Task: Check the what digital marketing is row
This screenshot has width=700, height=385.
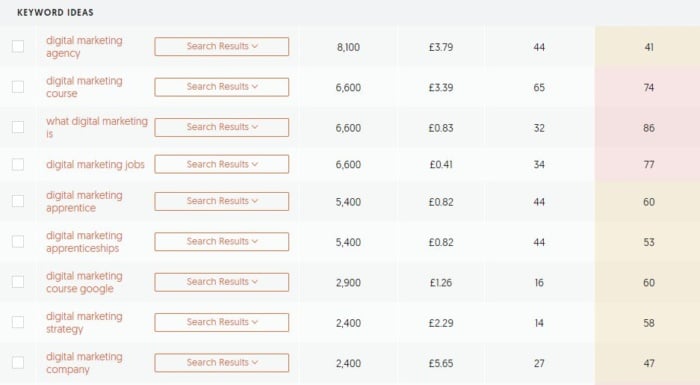Action: click(18, 127)
